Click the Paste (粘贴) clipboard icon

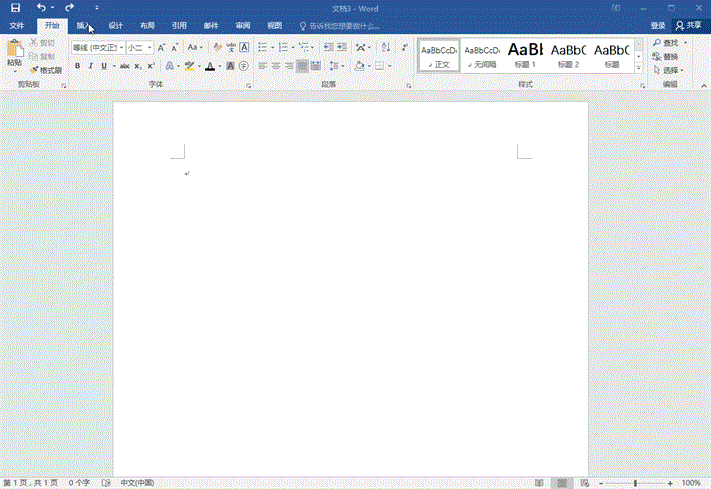tap(14, 50)
